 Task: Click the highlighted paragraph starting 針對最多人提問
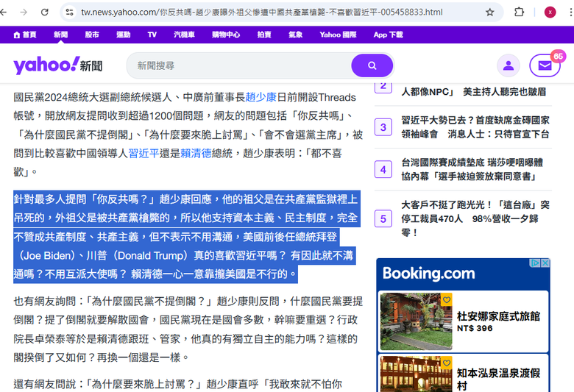click(187, 237)
